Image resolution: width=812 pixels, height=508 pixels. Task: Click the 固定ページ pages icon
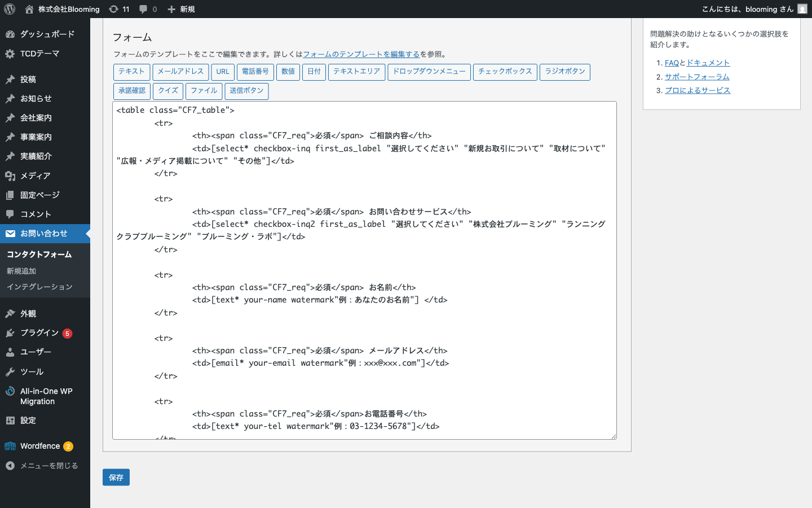click(10, 195)
